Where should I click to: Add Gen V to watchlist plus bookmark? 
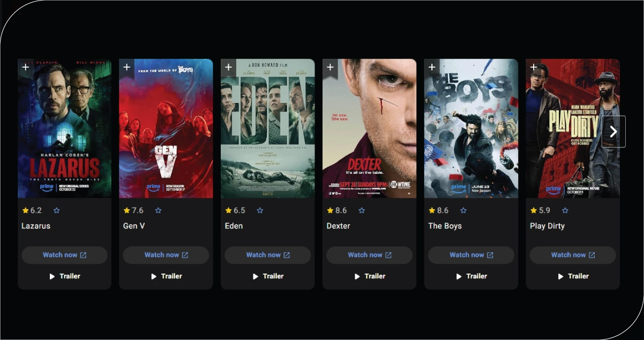click(x=127, y=68)
